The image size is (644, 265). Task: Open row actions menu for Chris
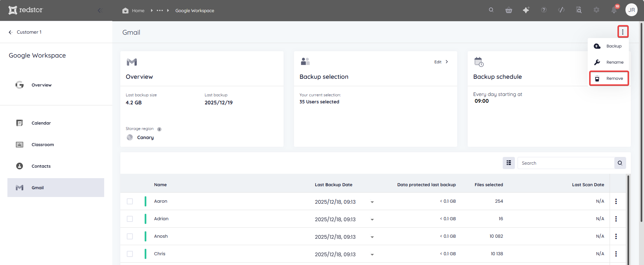click(x=616, y=254)
